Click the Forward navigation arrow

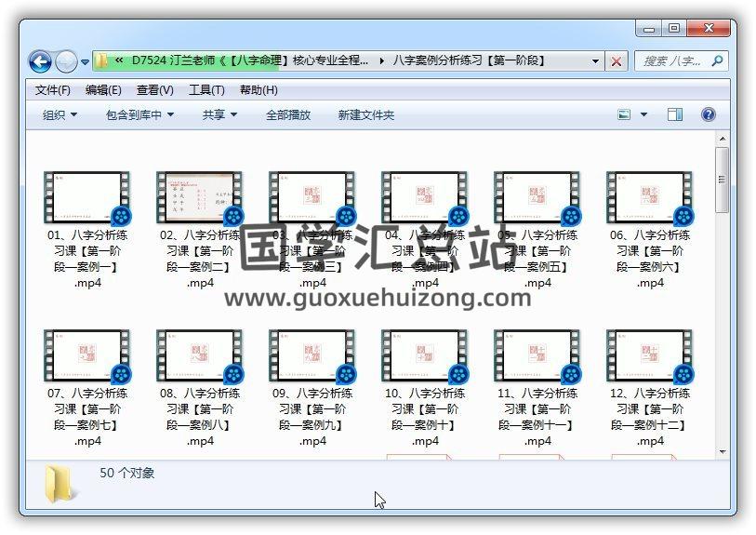tap(66, 61)
